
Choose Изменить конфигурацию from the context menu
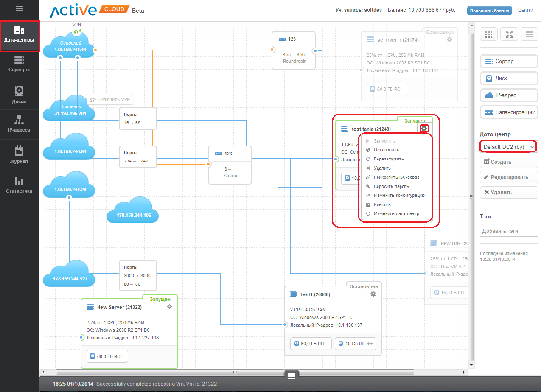[x=399, y=196]
